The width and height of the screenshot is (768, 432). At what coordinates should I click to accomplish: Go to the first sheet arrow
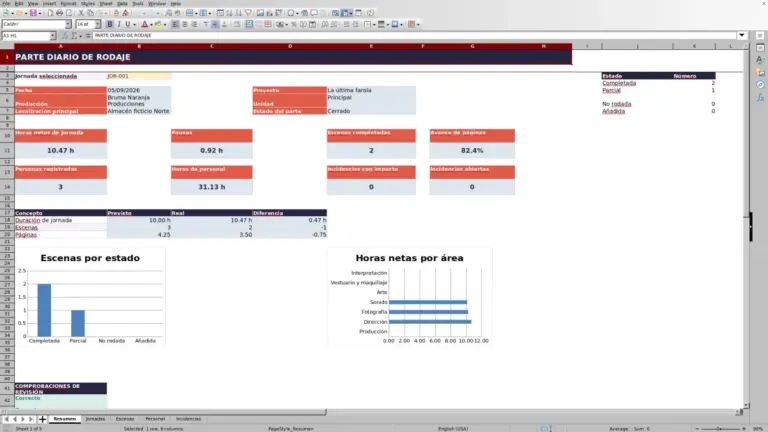[6, 419]
